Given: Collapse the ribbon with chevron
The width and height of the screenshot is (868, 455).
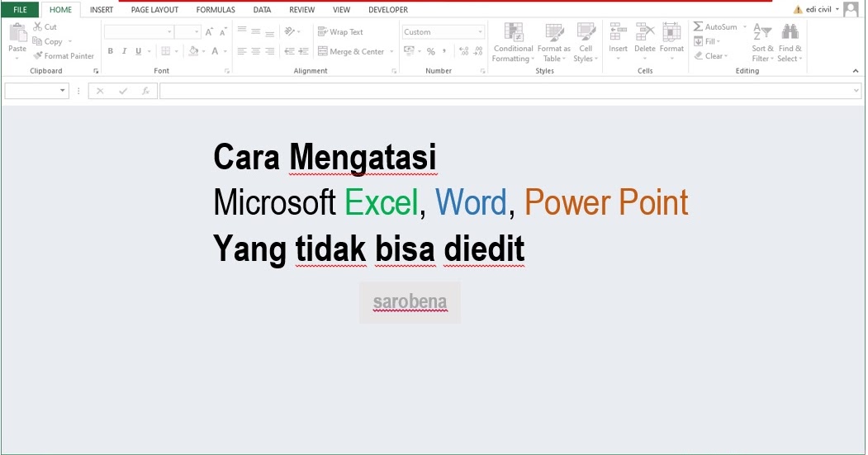Looking at the screenshot, I should 856,71.
